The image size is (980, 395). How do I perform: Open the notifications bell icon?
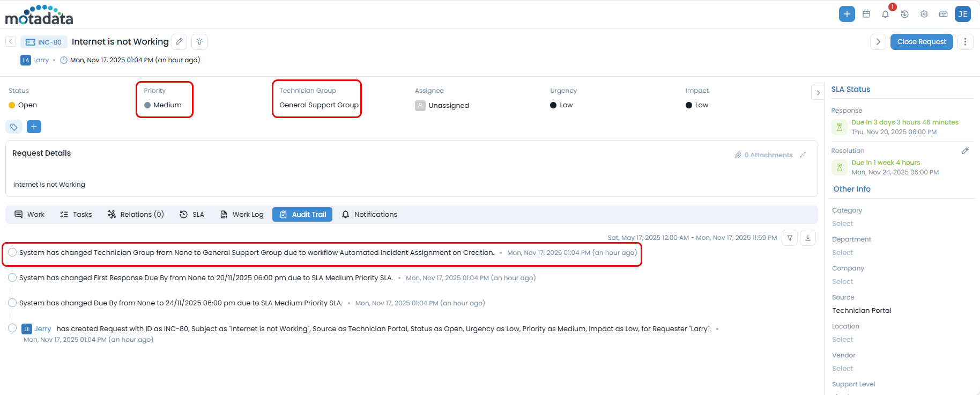tap(885, 14)
